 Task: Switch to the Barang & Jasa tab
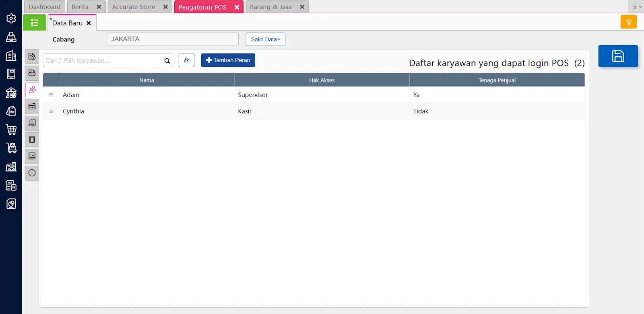tap(270, 7)
